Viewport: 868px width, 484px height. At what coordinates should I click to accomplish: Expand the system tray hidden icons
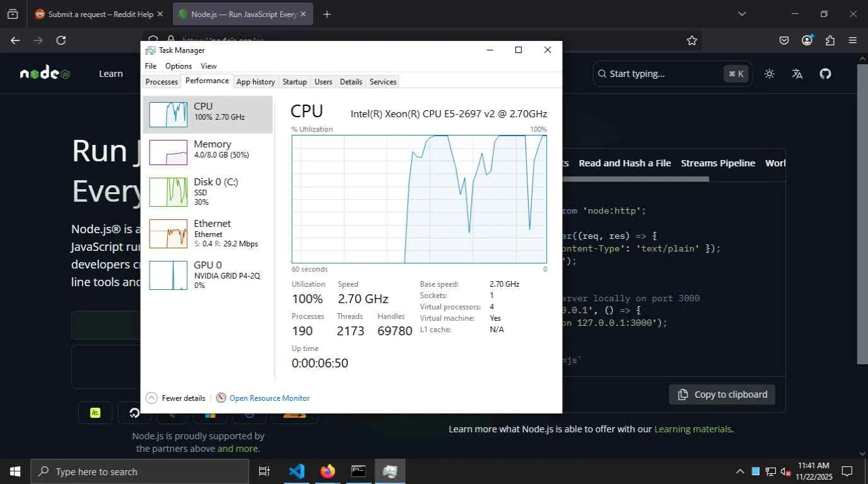(740, 471)
